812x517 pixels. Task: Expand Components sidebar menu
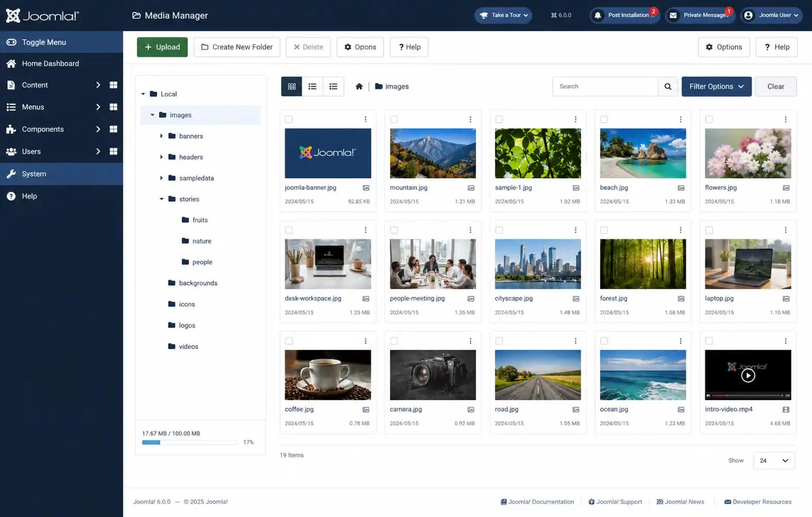point(98,129)
